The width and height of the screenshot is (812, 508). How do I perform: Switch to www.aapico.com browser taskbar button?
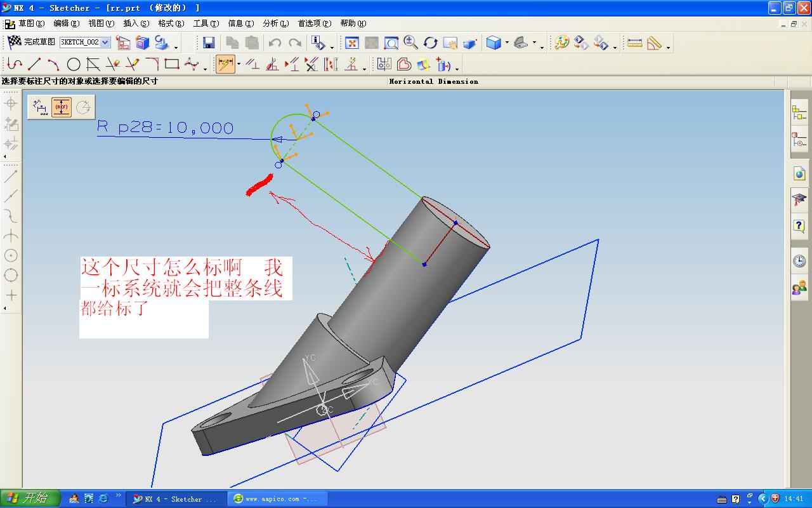(278, 499)
